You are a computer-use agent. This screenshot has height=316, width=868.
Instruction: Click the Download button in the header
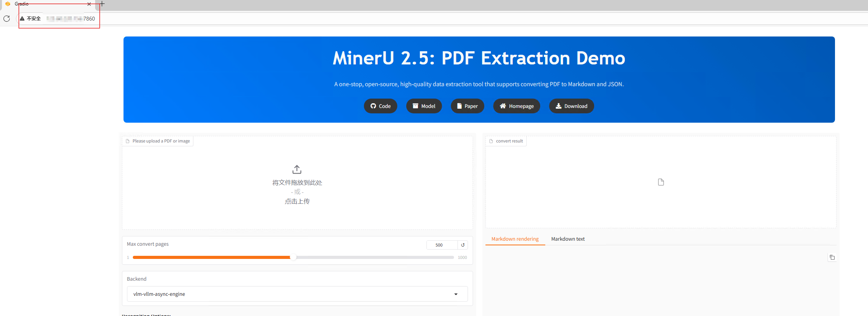coord(572,106)
